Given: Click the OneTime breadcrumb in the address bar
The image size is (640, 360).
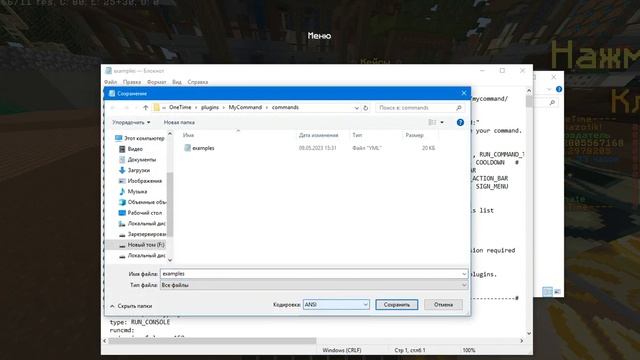Looking at the screenshot, I should click(x=180, y=107).
